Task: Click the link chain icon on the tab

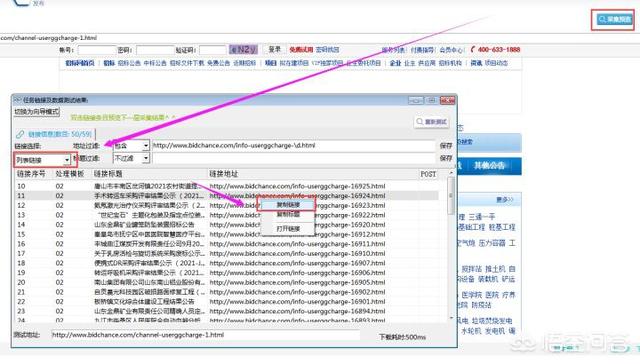Action: coord(20,134)
